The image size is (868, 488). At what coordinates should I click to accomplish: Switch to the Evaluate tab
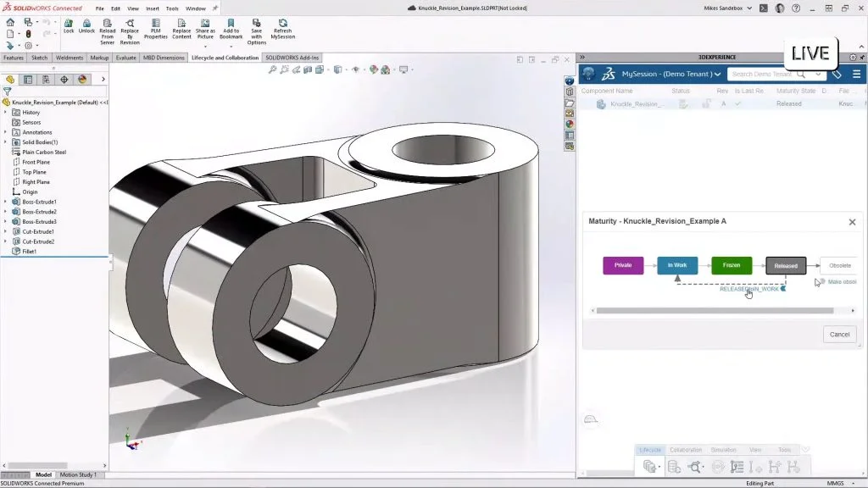click(x=125, y=58)
